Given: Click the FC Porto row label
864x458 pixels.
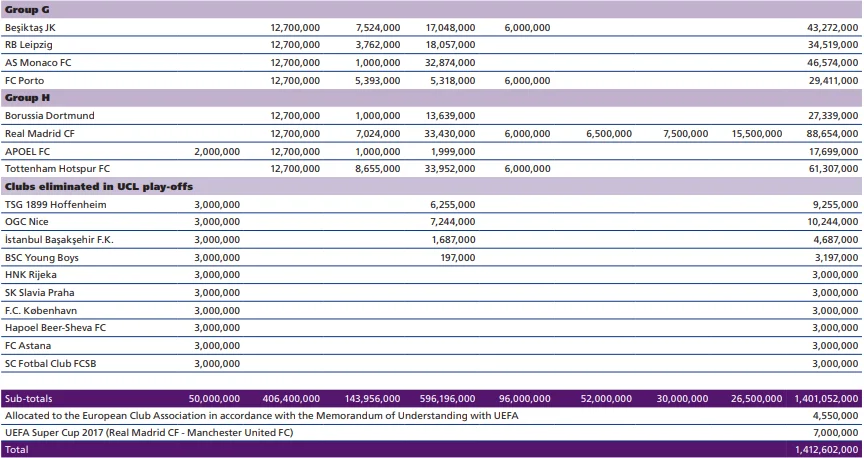Looking at the screenshot, I should click(27, 81).
